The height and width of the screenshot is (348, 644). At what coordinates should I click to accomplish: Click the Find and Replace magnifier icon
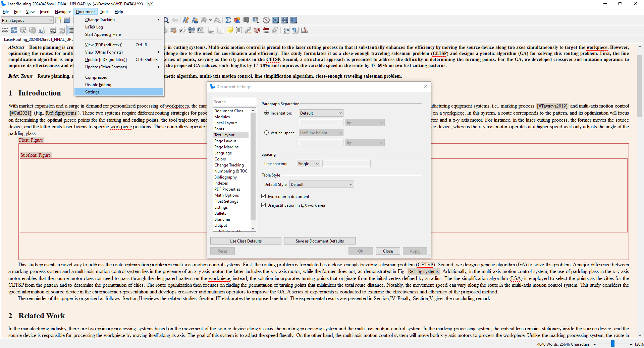tap(166, 20)
